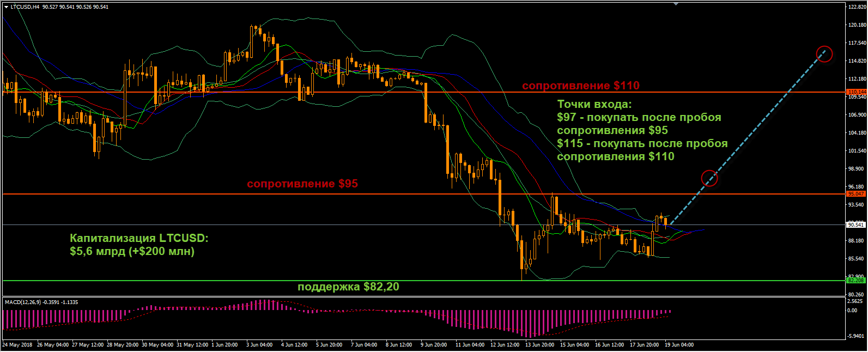Click '24 May 2018' on the time axis
Image resolution: width=868 pixels, height=352 pixels.
pos(17,345)
